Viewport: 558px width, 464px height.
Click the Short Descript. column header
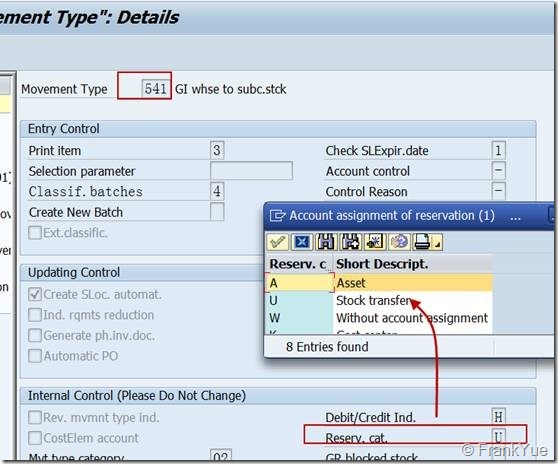click(413, 264)
